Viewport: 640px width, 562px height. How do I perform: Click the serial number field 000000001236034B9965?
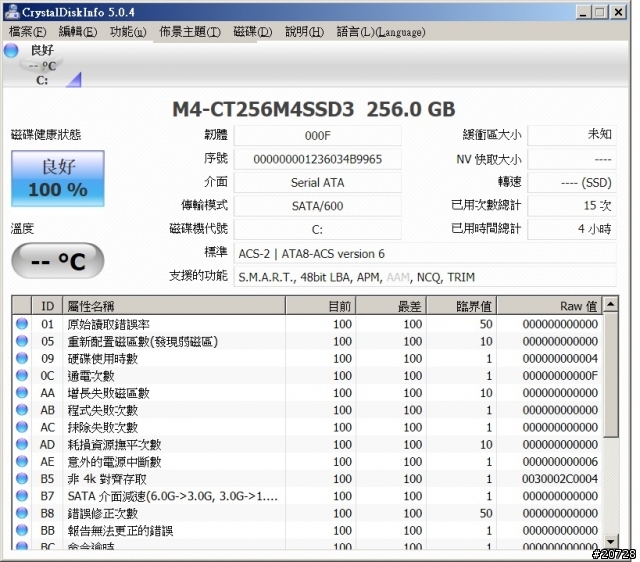point(317,159)
